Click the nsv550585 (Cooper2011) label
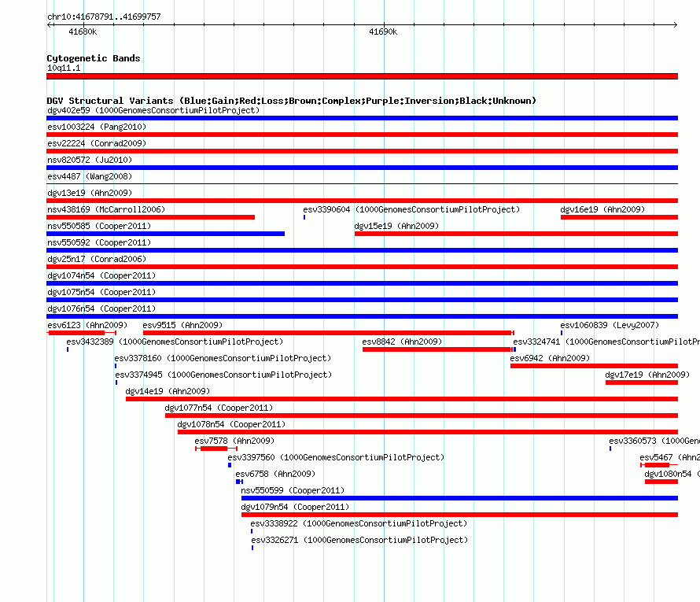 click(99, 226)
